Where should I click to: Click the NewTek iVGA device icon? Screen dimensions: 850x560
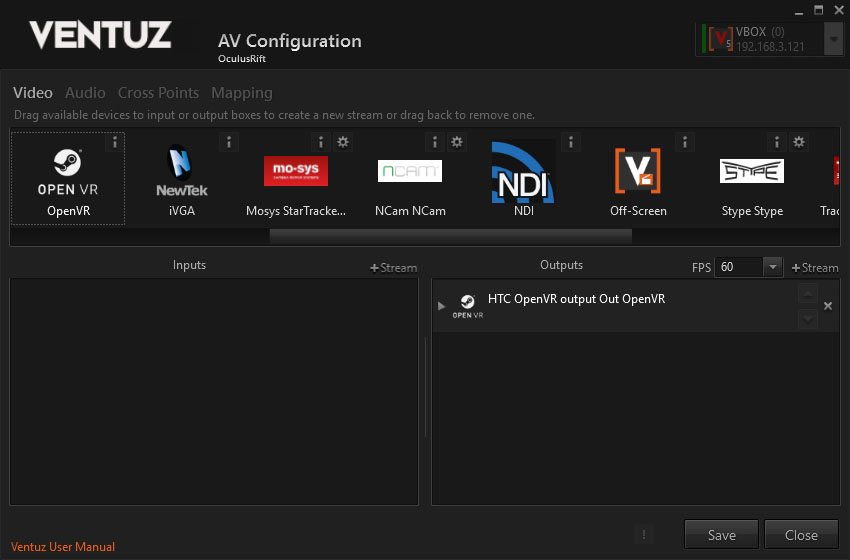tap(181, 172)
